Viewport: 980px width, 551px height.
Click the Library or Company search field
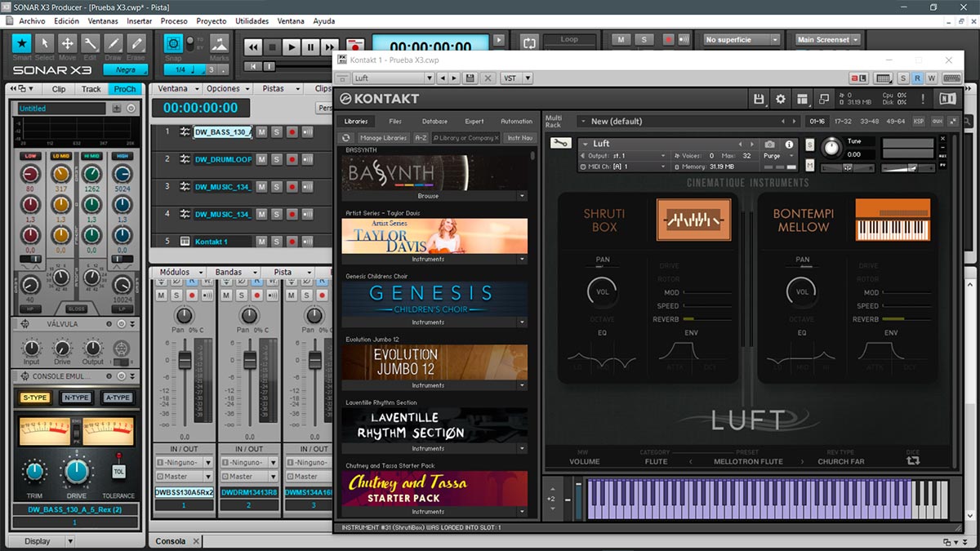[x=465, y=138]
